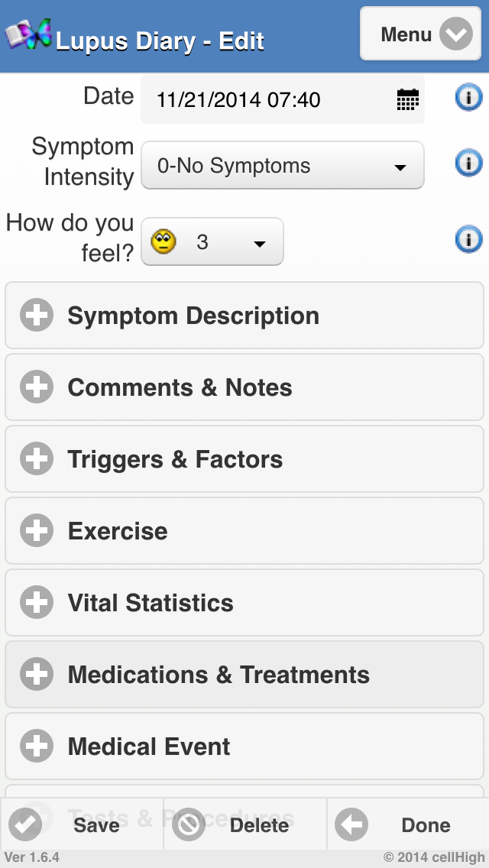Click the Date input field
The width and height of the screenshot is (489, 868).
coord(267,99)
